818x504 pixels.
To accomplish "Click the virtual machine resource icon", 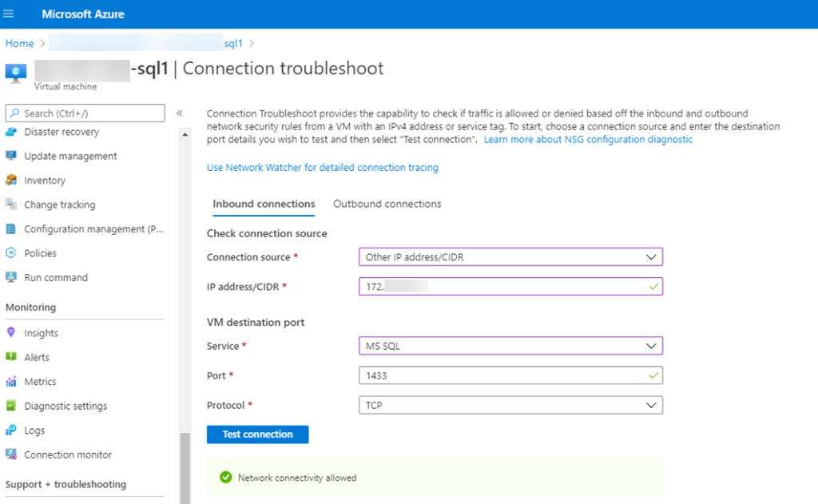I will [16, 73].
